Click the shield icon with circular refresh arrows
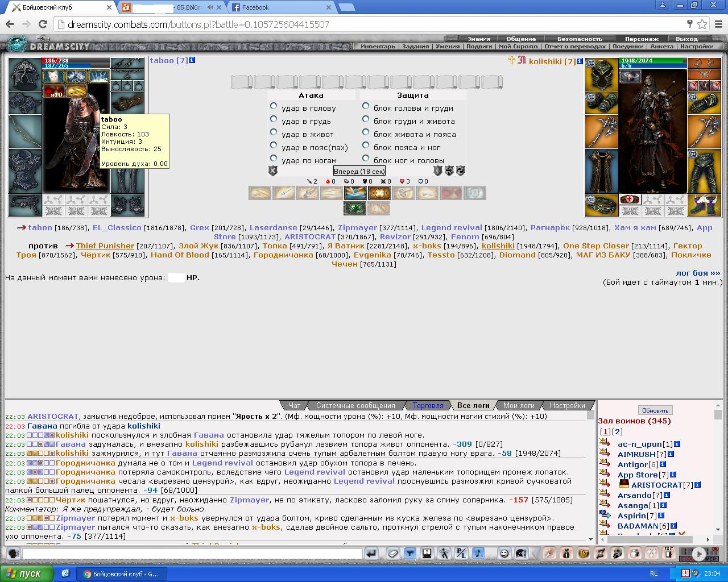Viewport: 728px width, 582px height. point(461,171)
